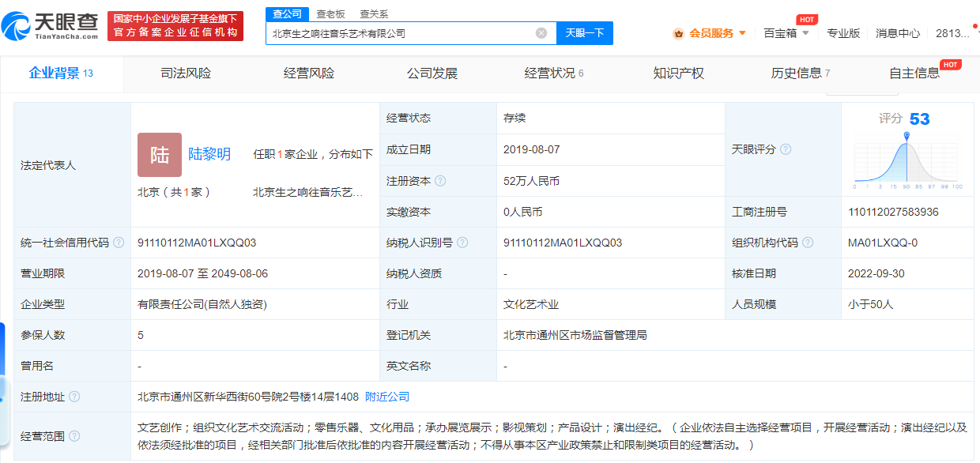Click help icon beside 组织机构代码
980x463 pixels.
click(808, 243)
